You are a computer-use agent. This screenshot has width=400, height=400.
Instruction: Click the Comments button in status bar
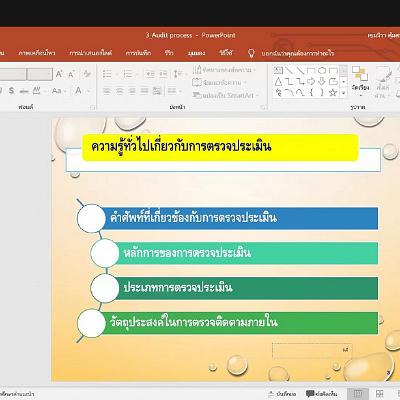pyautogui.click(x=321, y=394)
